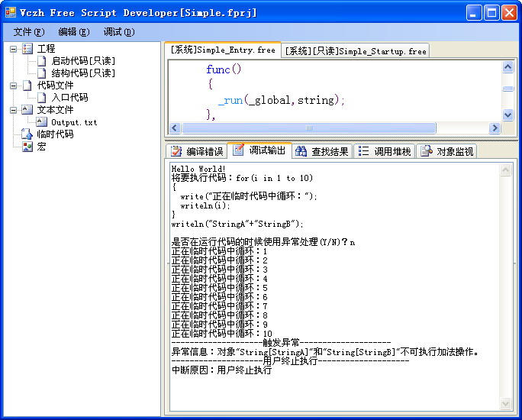The width and height of the screenshot is (522, 420).
Task: Click the 结构代码[只读] file icon
Action: [x=42, y=73]
